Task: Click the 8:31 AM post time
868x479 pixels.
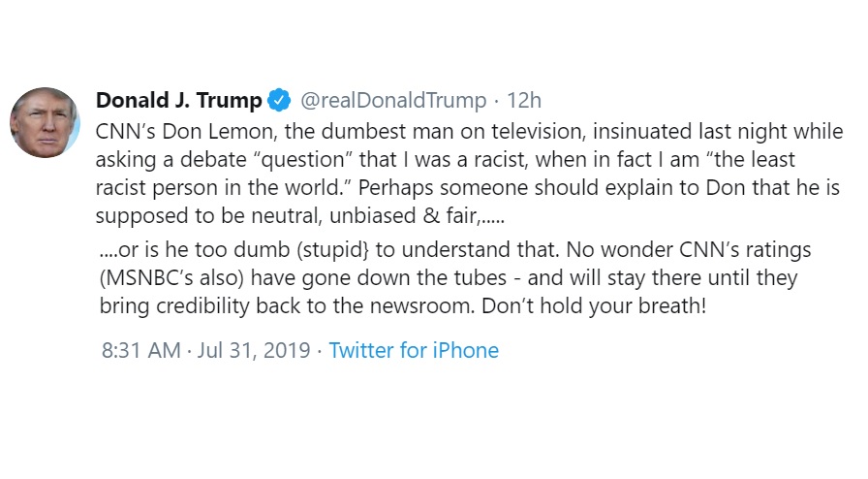Action: pyautogui.click(x=141, y=350)
